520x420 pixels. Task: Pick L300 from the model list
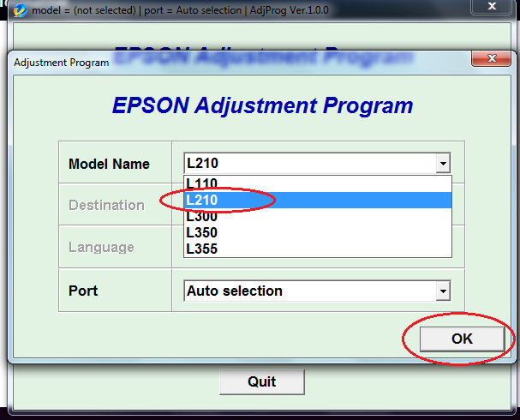317,216
